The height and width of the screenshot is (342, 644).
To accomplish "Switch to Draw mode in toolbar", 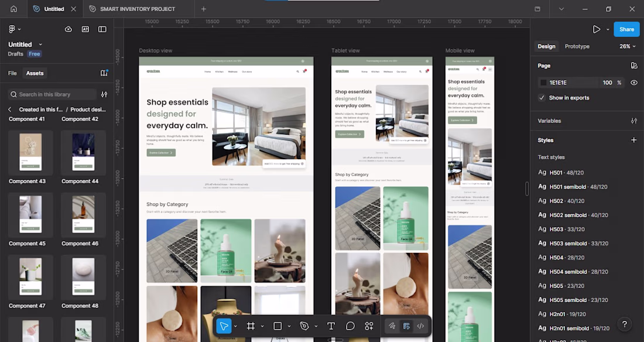I will [392, 326].
